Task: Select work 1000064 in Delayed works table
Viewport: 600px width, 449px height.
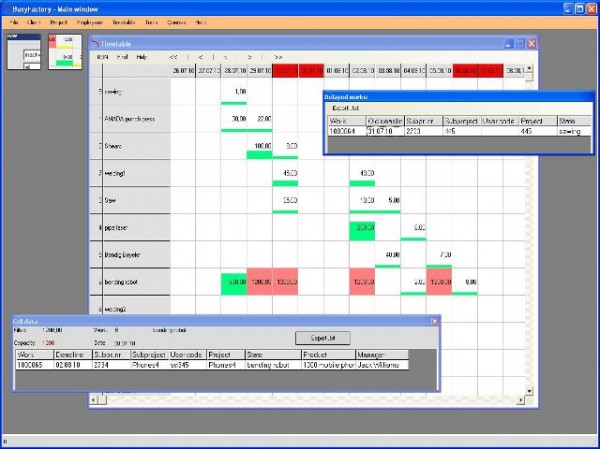Action: click(347, 131)
